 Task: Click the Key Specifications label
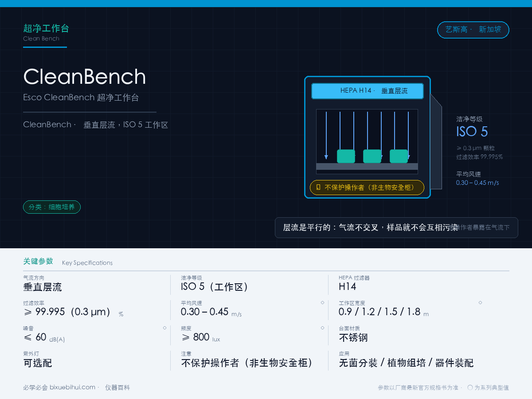[87, 263]
